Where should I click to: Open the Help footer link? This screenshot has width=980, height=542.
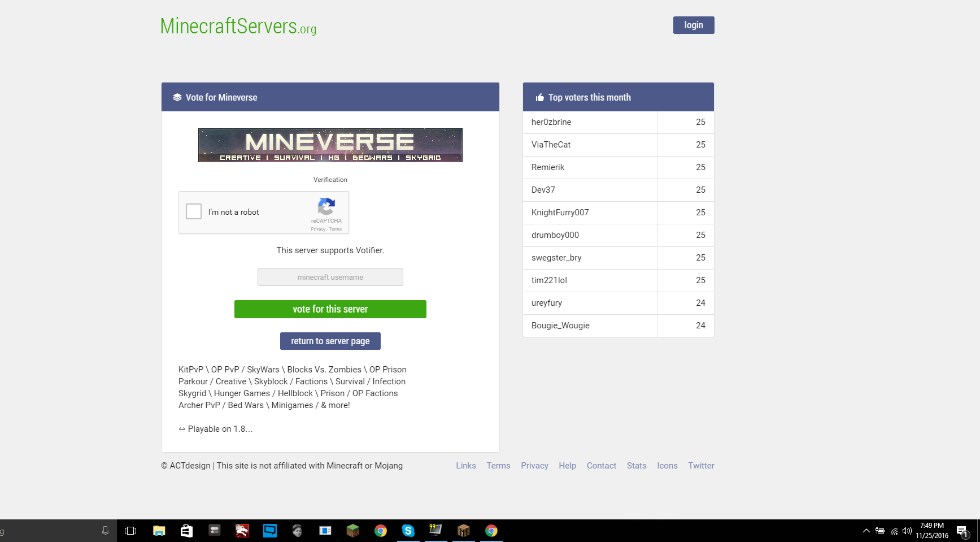pos(568,466)
